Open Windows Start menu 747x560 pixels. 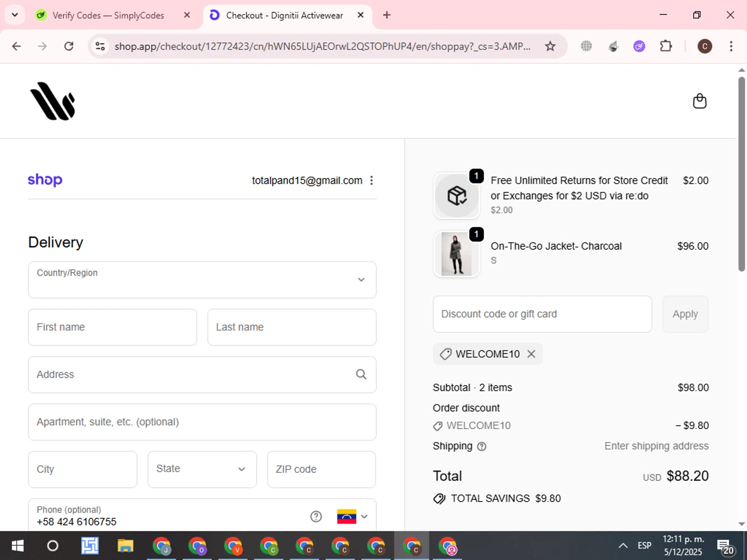(x=17, y=546)
